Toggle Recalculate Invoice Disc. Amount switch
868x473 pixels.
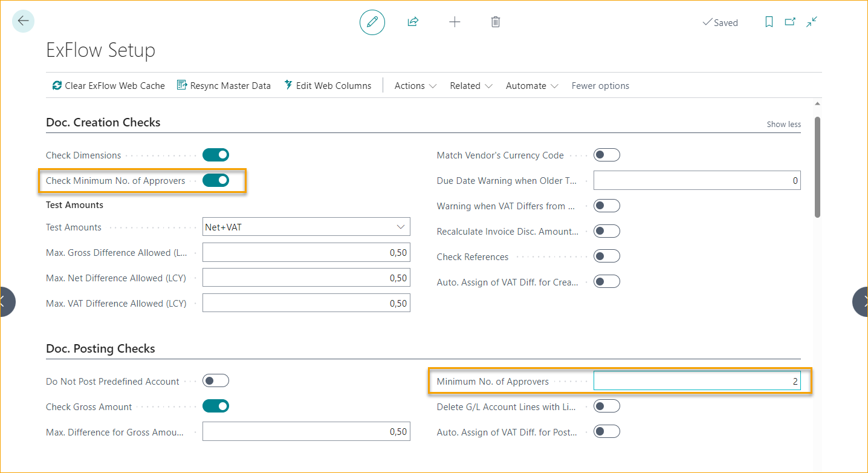click(x=607, y=231)
